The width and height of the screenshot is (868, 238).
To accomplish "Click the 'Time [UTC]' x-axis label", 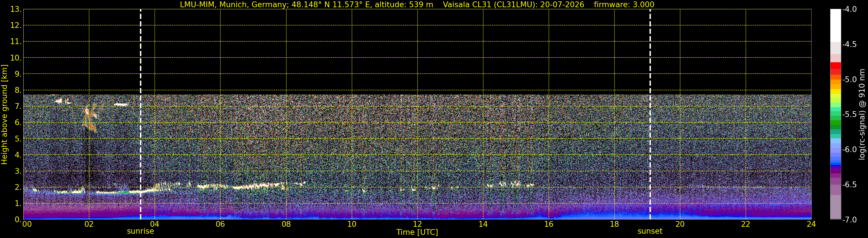I will [417, 232].
